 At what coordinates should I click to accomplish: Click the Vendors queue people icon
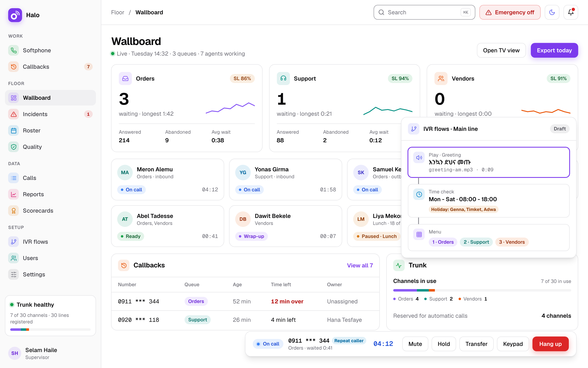click(441, 78)
